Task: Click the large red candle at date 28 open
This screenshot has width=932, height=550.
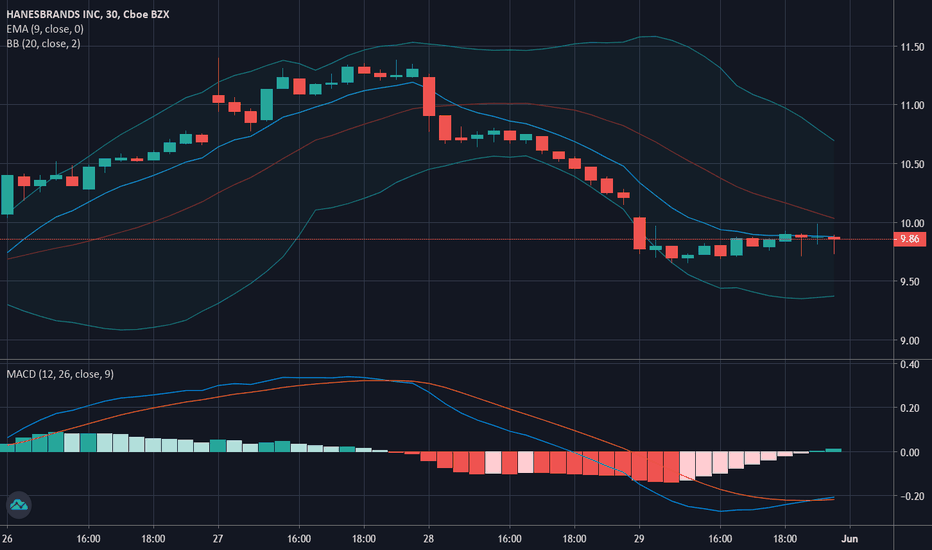Action: click(x=429, y=96)
